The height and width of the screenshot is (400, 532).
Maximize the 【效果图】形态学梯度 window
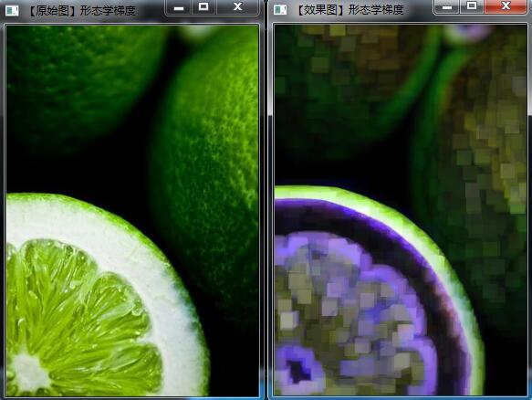point(472,6)
